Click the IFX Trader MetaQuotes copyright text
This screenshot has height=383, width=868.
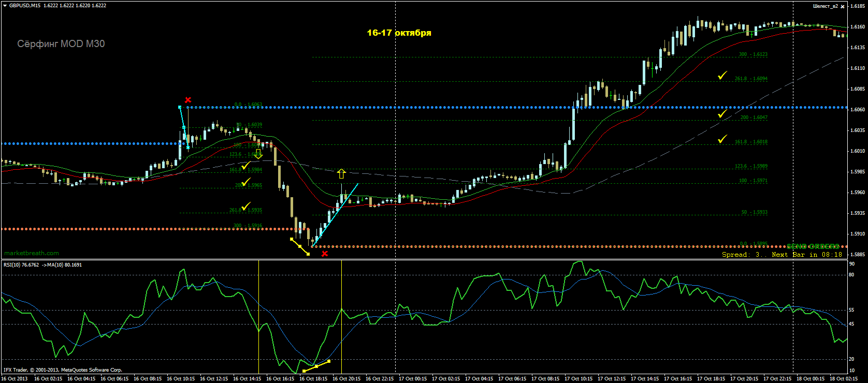tap(63, 370)
